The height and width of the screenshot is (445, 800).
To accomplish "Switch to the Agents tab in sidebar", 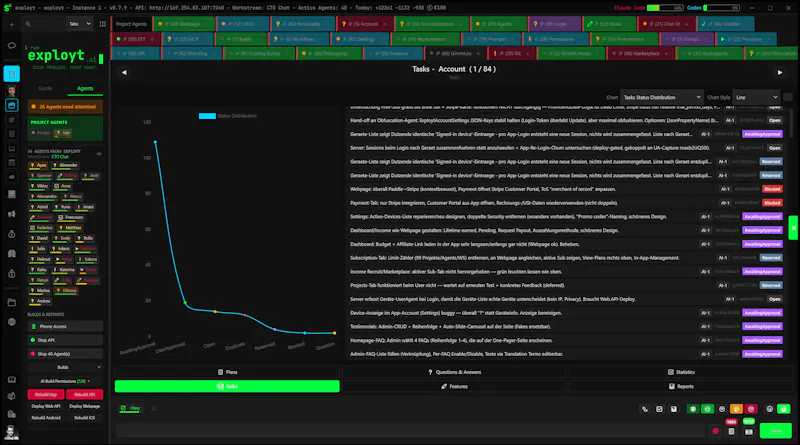I will click(85, 88).
